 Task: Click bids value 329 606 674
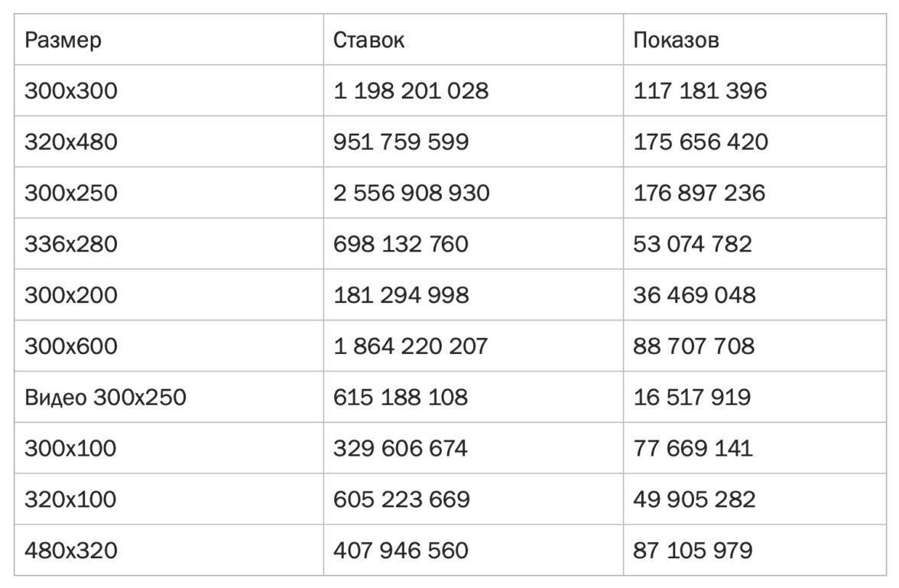[401, 448]
